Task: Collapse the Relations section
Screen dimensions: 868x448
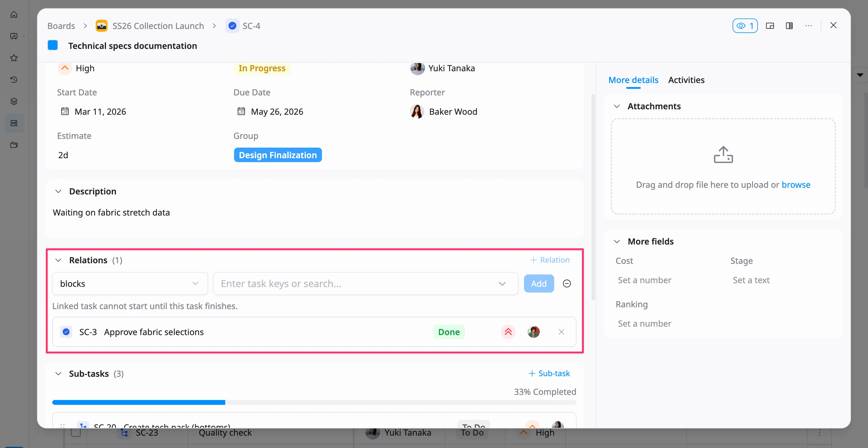Action: point(58,261)
